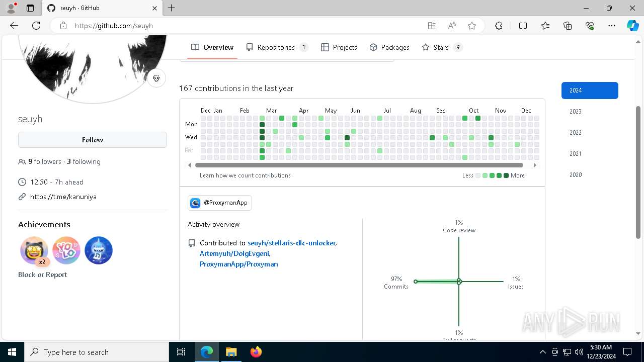Add page to favorites star
Image resolution: width=644 pixels, height=362 pixels.
tap(472, 26)
